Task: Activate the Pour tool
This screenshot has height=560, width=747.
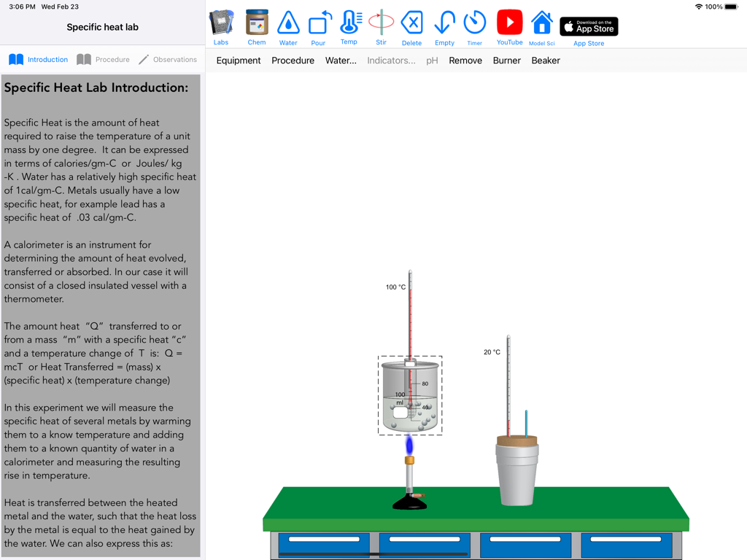Action: (319, 22)
